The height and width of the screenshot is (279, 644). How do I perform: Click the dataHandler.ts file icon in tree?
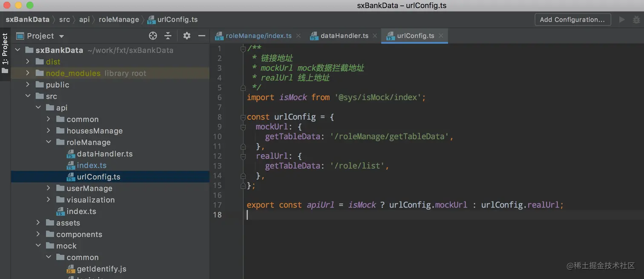tap(71, 154)
